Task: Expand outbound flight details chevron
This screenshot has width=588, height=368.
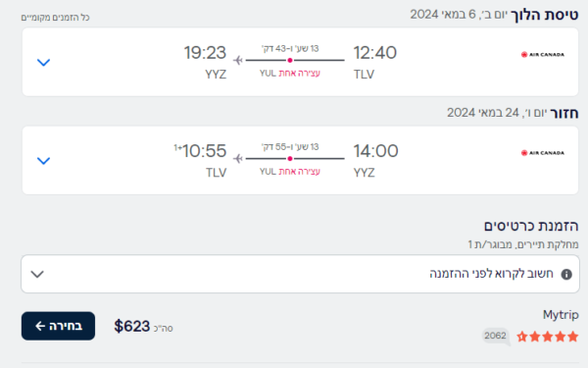Action: [43, 63]
